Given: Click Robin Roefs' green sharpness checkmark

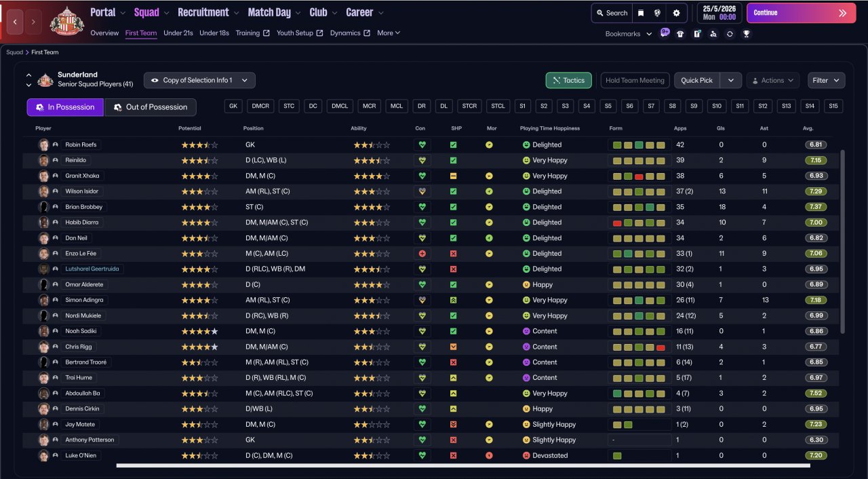Looking at the screenshot, I should (453, 145).
